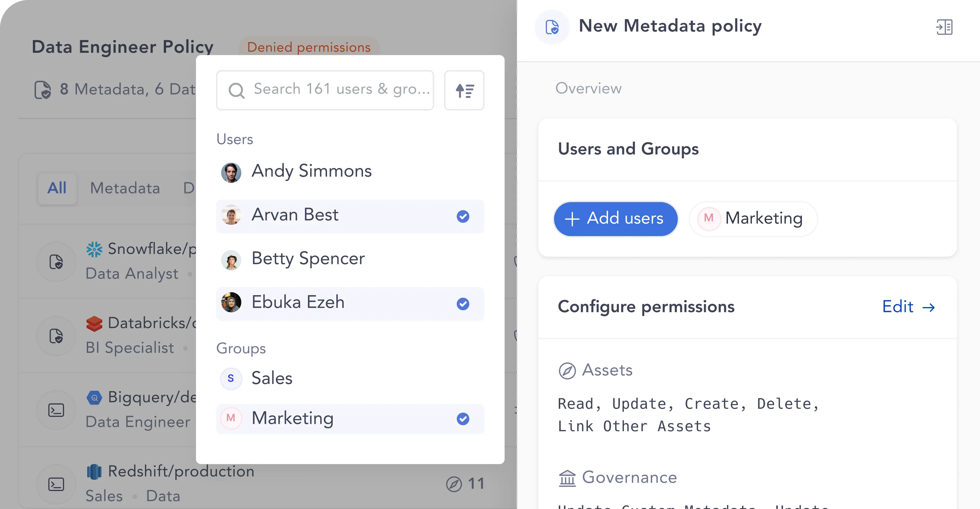Click the Add users button
The width and height of the screenshot is (980, 509).
coord(615,219)
